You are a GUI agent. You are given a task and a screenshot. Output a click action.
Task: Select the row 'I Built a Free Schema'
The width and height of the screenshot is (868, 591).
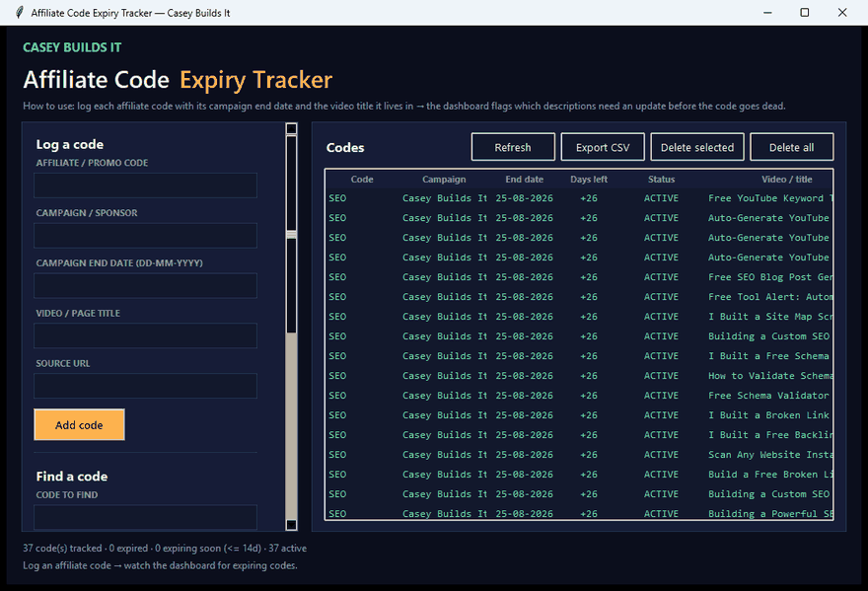point(579,356)
